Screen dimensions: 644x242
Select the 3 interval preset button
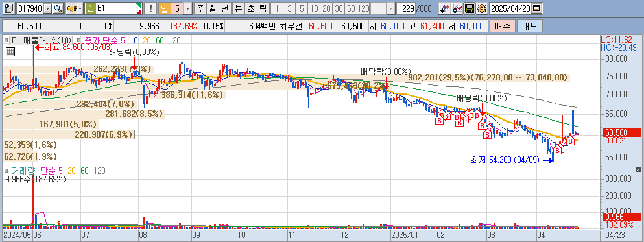pyautogui.click(x=289, y=8)
